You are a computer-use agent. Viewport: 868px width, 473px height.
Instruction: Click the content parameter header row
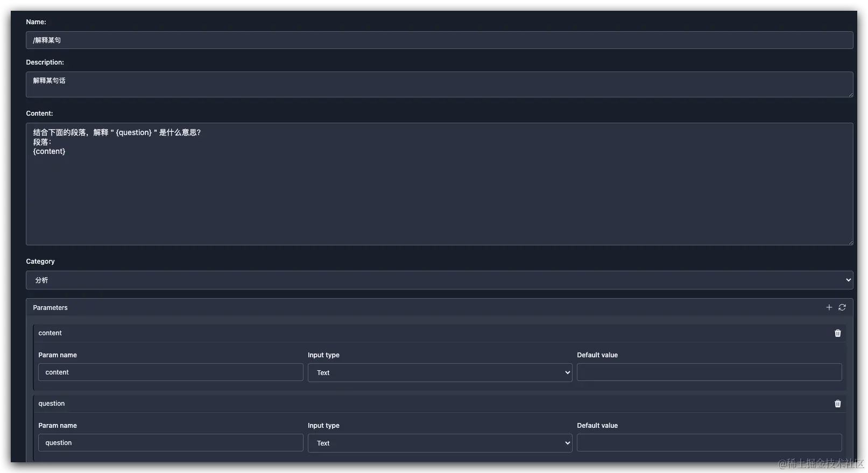[x=440, y=333]
